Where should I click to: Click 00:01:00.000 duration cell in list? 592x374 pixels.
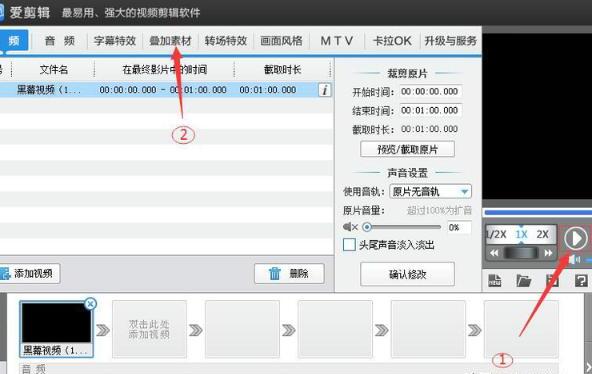[x=268, y=90]
